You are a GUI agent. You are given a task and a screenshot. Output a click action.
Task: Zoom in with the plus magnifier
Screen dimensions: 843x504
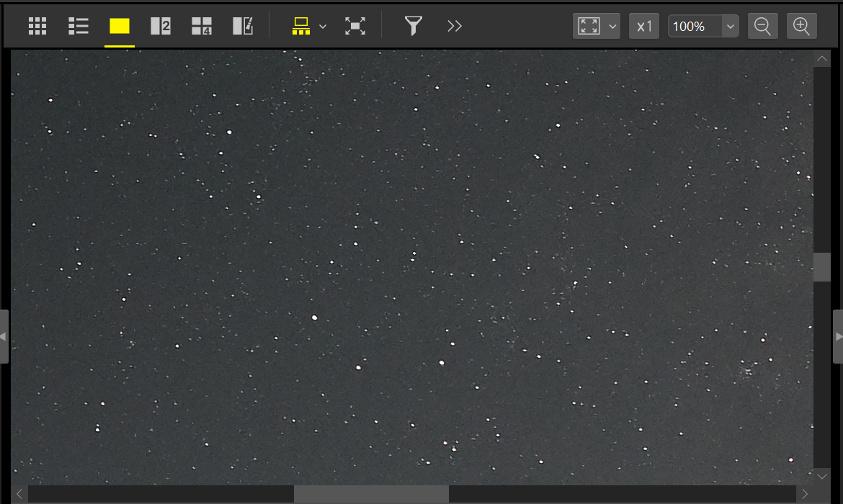(802, 27)
